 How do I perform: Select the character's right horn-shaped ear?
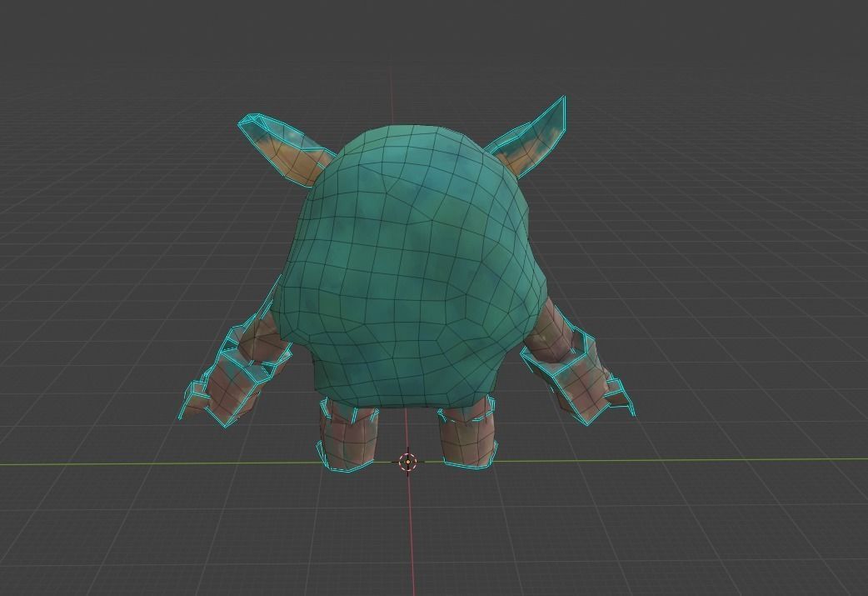click(529, 139)
